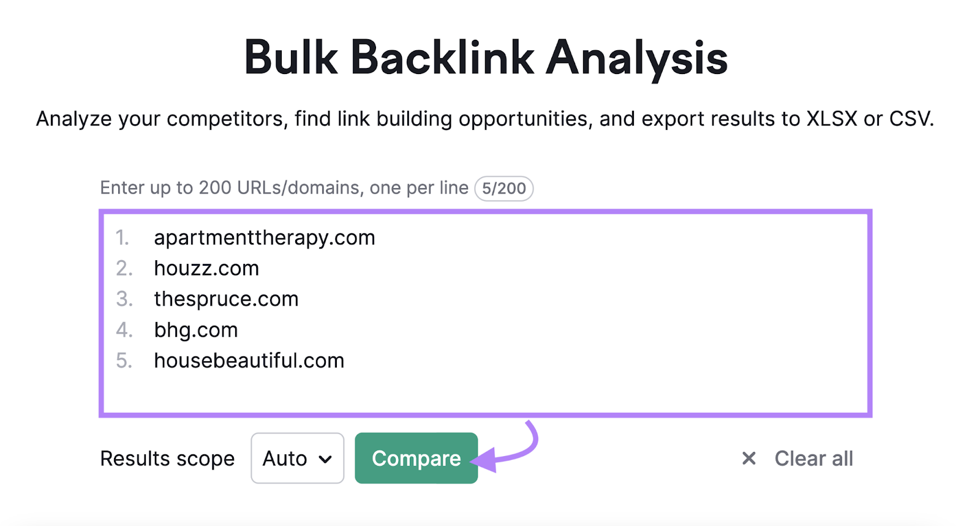Select the housebeautiful.com line
This screenshot has height=526, width=980.
[x=249, y=361]
